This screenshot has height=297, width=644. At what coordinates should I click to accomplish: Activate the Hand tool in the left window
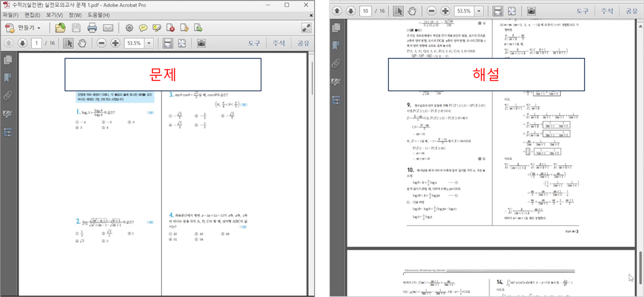click(82, 43)
